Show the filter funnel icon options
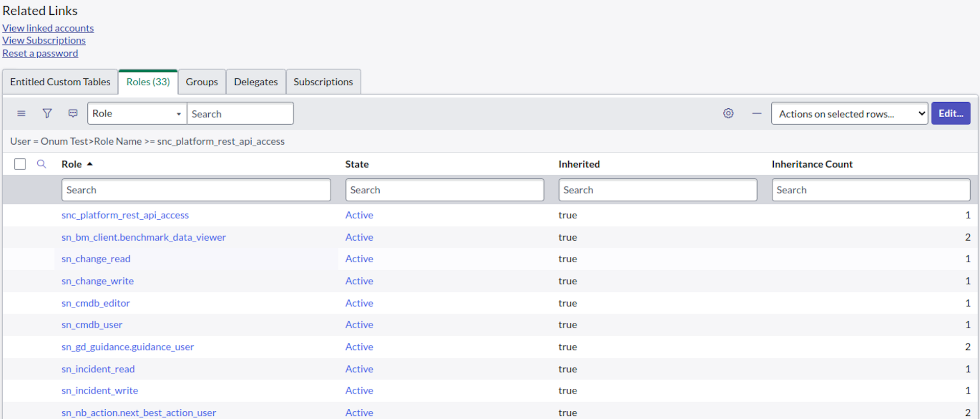Screen dimensions: 980x419 47,113
